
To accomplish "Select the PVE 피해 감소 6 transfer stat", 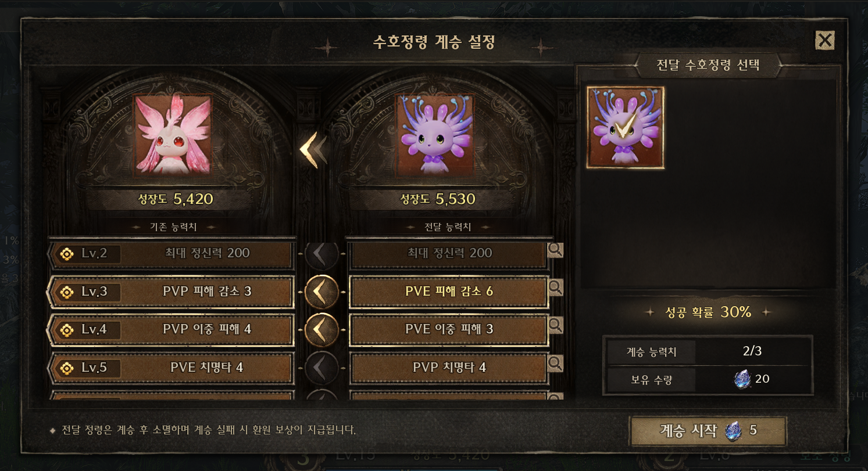I will pyautogui.click(x=449, y=292).
